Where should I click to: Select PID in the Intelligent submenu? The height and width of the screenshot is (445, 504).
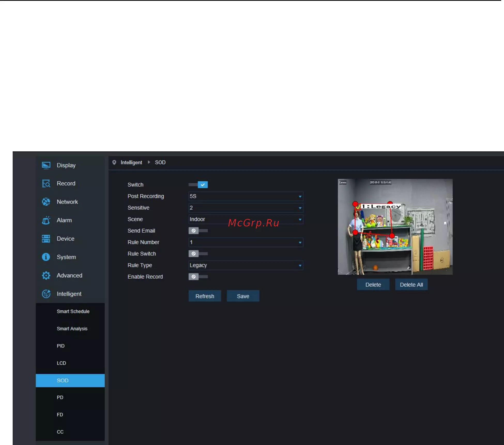(x=61, y=346)
